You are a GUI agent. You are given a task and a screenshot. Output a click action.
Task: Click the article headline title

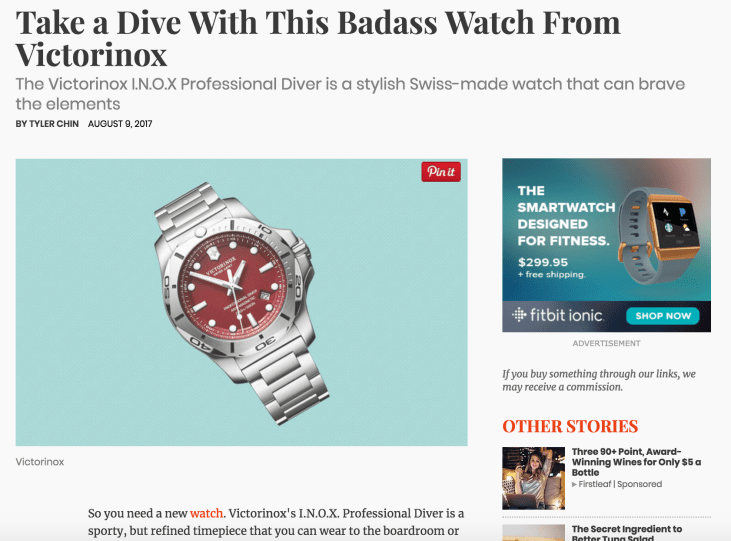318,38
